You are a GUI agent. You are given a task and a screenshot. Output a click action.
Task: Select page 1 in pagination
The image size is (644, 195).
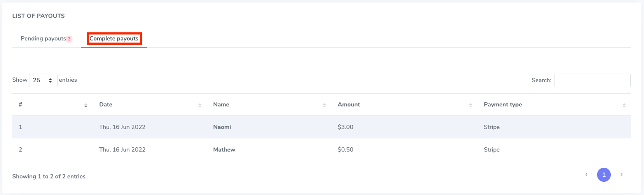[604, 175]
